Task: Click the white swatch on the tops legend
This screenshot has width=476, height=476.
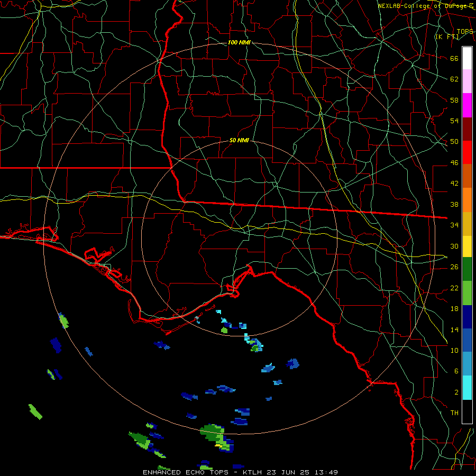Action: pyautogui.click(x=467, y=58)
